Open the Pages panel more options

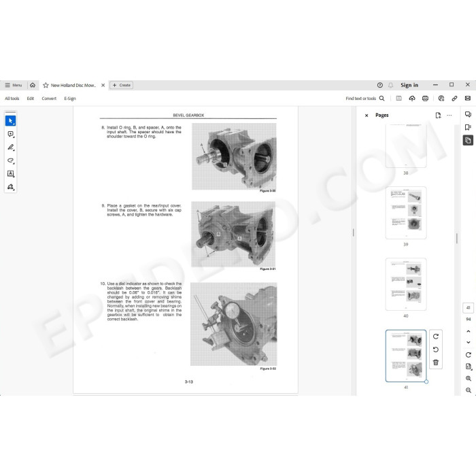point(449,116)
